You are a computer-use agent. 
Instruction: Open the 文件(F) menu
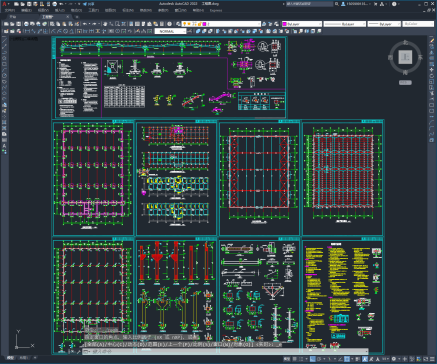pyautogui.click(x=10, y=10)
